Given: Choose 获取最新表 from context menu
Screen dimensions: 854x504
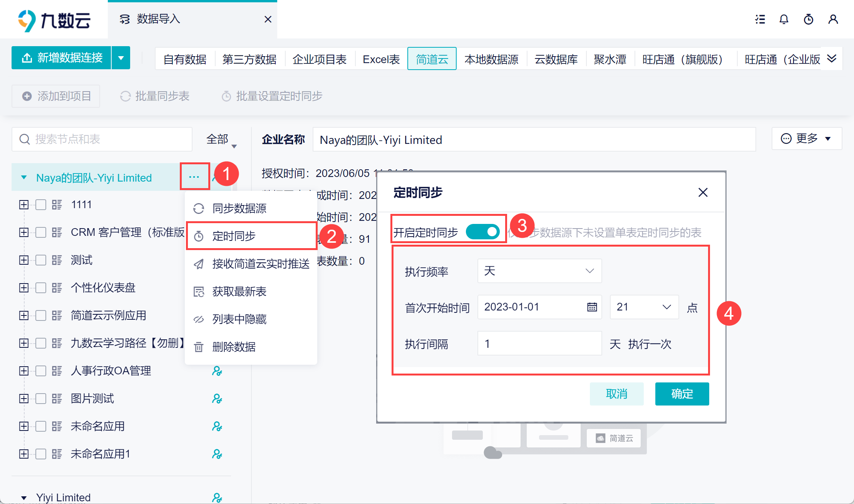Looking at the screenshot, I should (239, 292).
